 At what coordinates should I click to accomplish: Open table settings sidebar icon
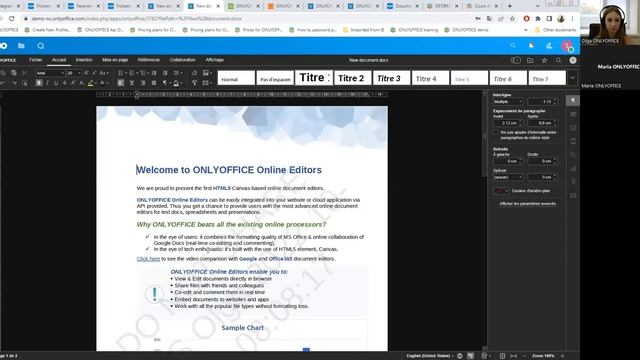(573, 114)
